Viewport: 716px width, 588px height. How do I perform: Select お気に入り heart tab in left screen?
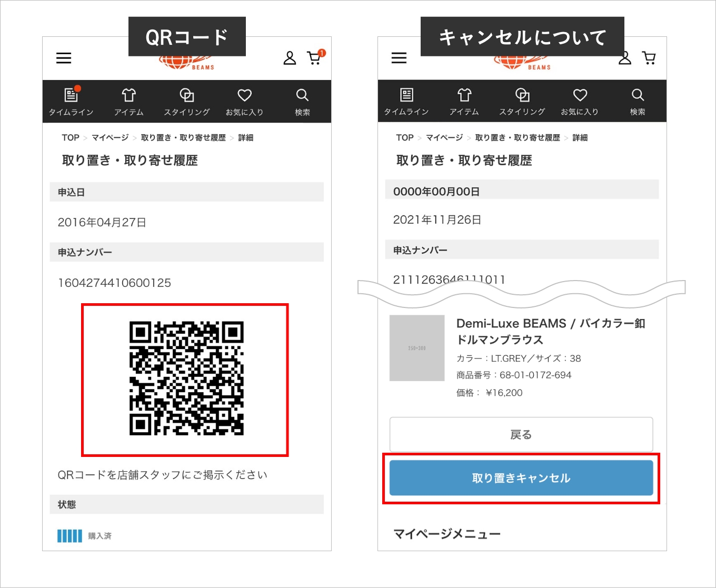coord(244,102)
